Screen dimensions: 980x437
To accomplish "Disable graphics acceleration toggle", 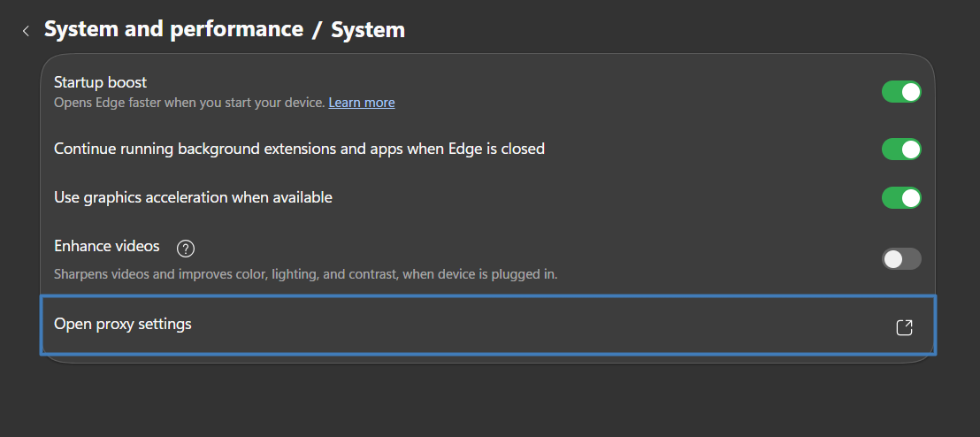I will point(901,197).
